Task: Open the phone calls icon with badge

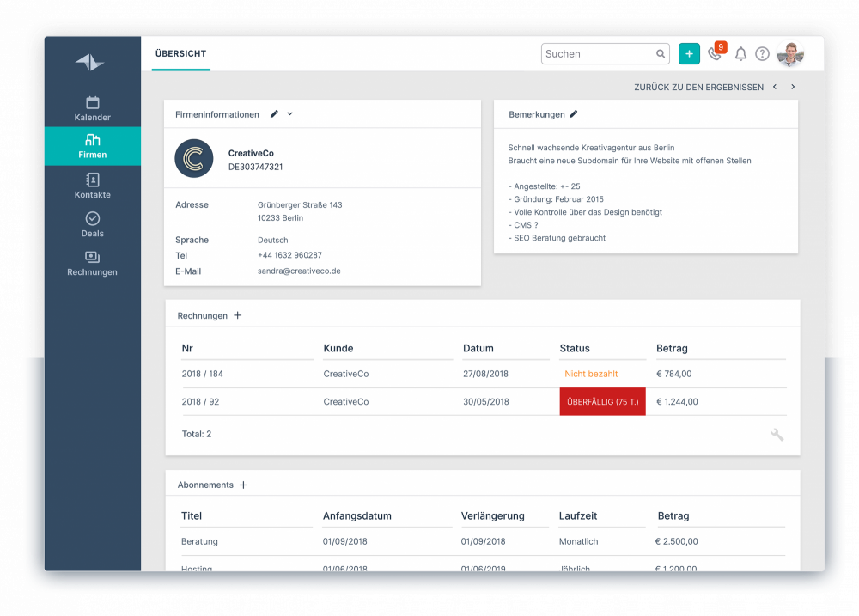Action: 716,52
